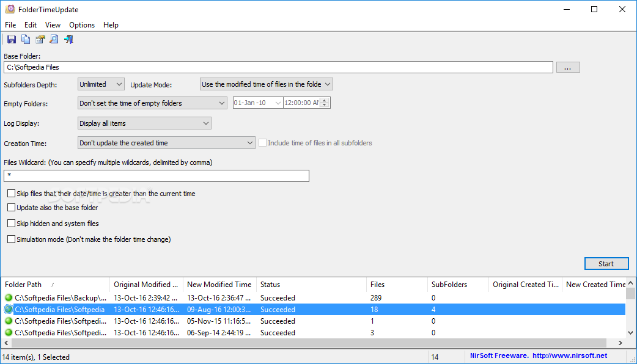Open the Update Mode dropdown
The width and height of the screenshot is (637, 364).
266,84
